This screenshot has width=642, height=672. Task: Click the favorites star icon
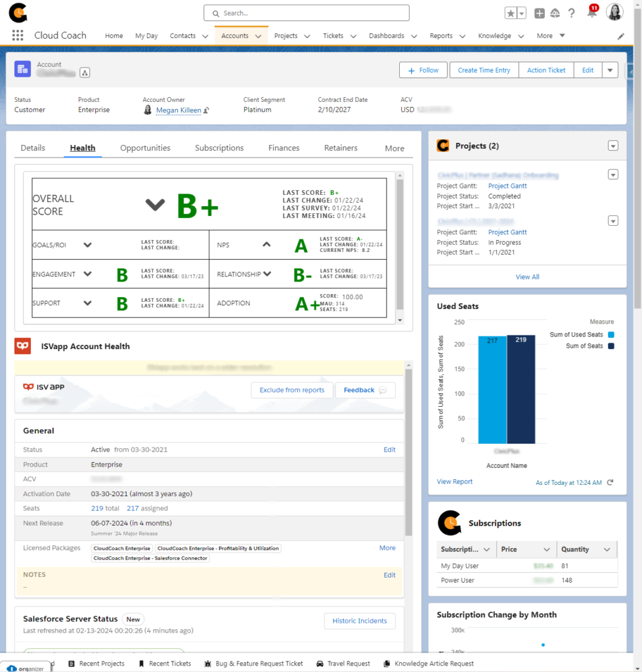(510, 12)
